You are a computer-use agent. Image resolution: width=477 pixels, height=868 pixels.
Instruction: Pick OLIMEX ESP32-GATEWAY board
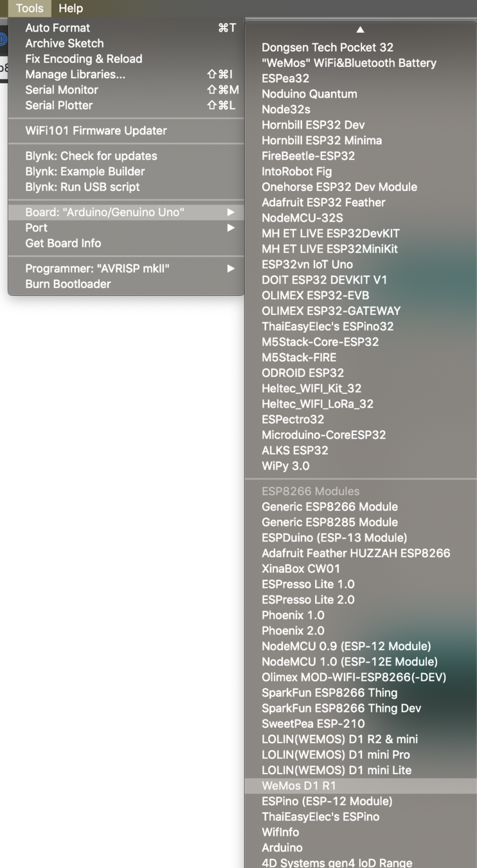click(x=361, y=311)
